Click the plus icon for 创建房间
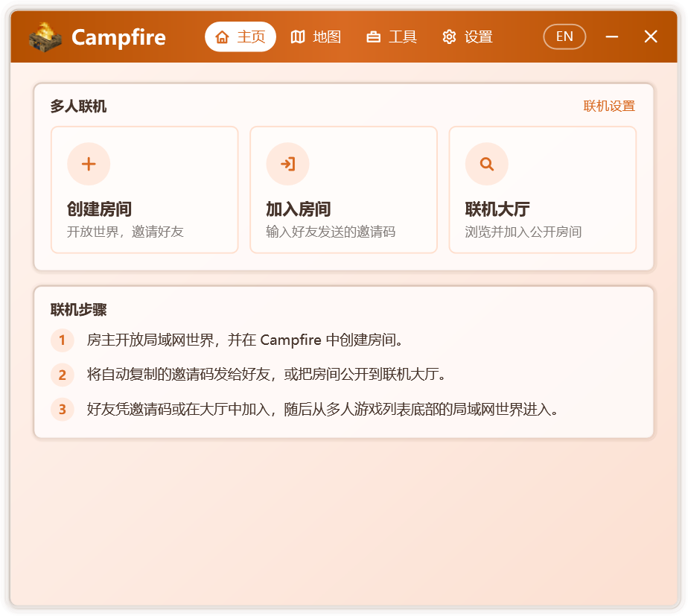Image resolution: width=688 pixels, height=616 pixels. pos(89,164)
